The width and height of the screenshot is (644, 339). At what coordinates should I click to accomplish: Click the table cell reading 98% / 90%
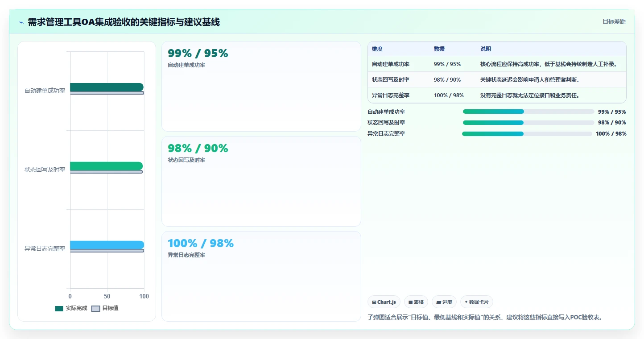point(447,80)
